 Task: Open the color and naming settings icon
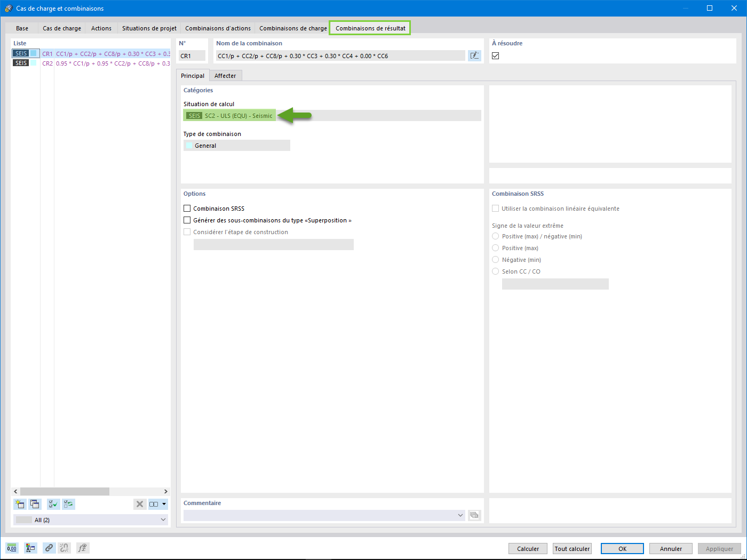(30, 548)
